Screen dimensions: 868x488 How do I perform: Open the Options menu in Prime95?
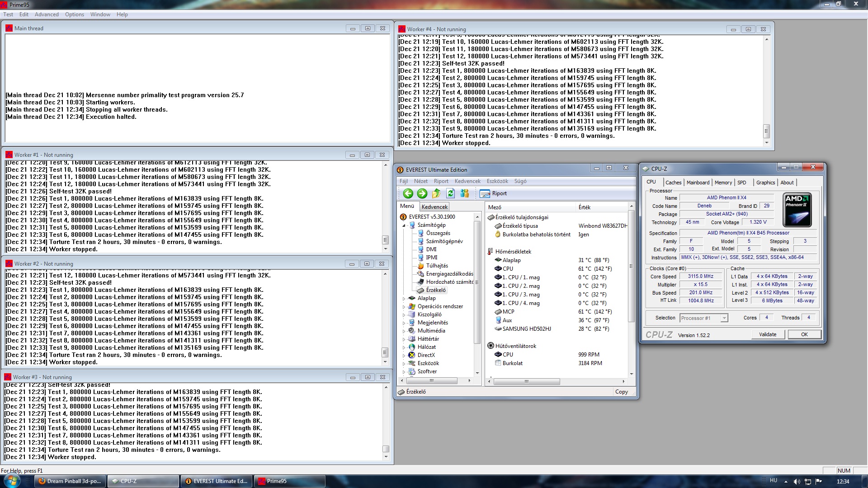(74, 14)
